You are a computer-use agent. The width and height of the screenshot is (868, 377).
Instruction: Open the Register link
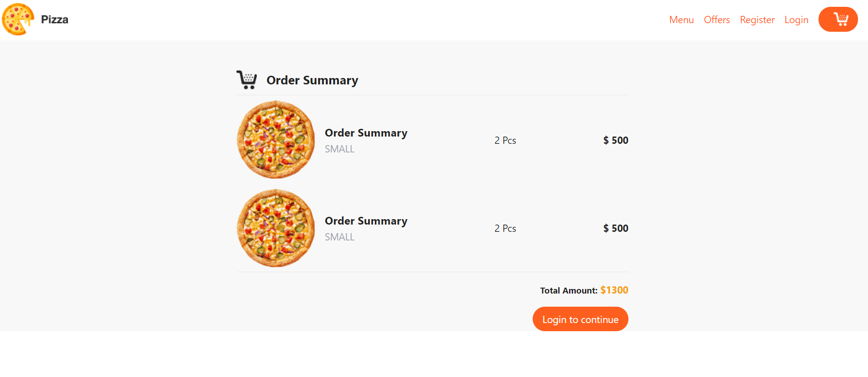(x=757, y=20)
